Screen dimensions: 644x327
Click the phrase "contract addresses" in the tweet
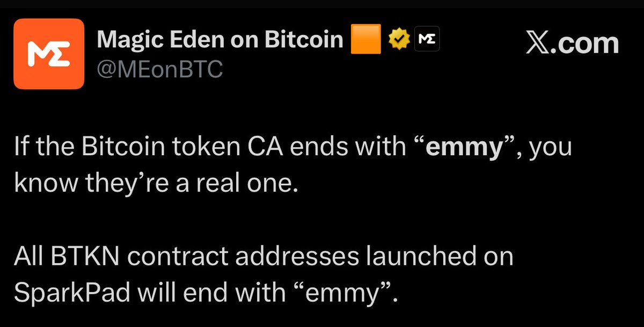tap(244, 258)
